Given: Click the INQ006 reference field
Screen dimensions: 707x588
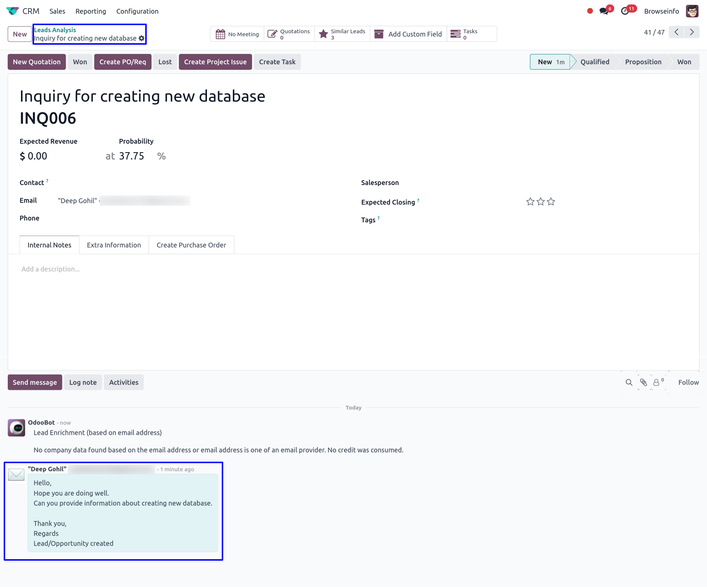Looking at the screenshot, I should (x=48, y=118).
